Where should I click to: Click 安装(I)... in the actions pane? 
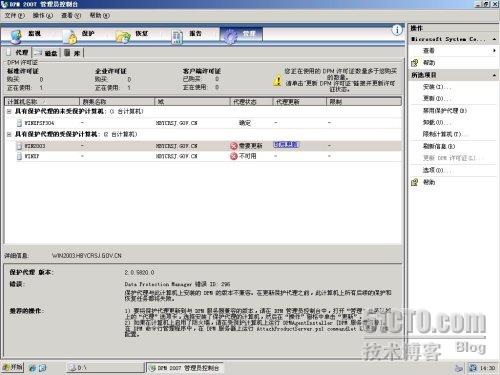point(437,87)
